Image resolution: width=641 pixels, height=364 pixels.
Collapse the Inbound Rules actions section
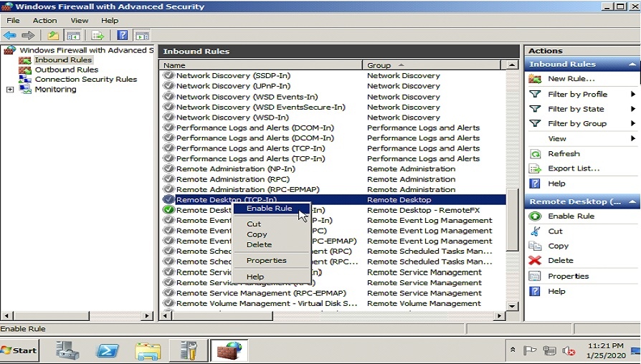pos(632,64)
